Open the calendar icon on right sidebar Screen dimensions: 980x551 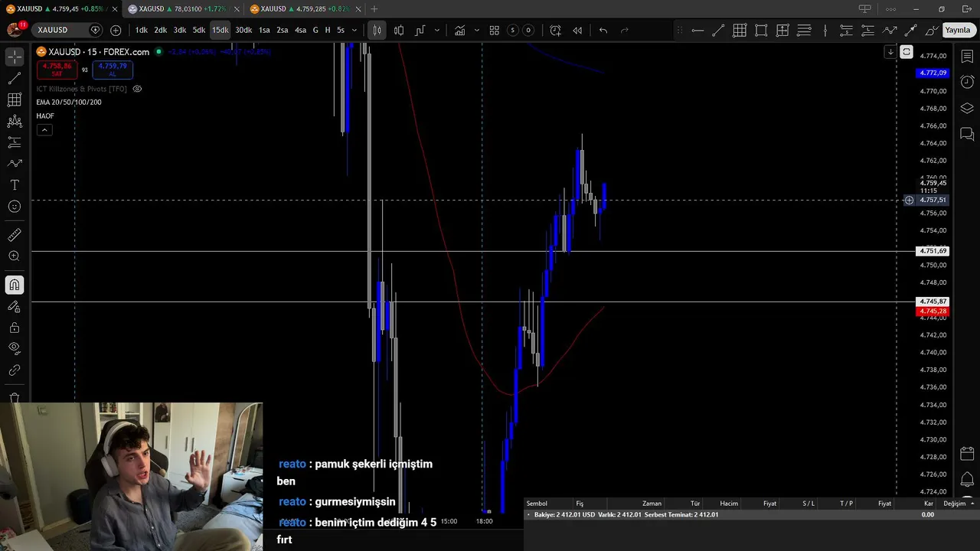[x=967, y=453]
